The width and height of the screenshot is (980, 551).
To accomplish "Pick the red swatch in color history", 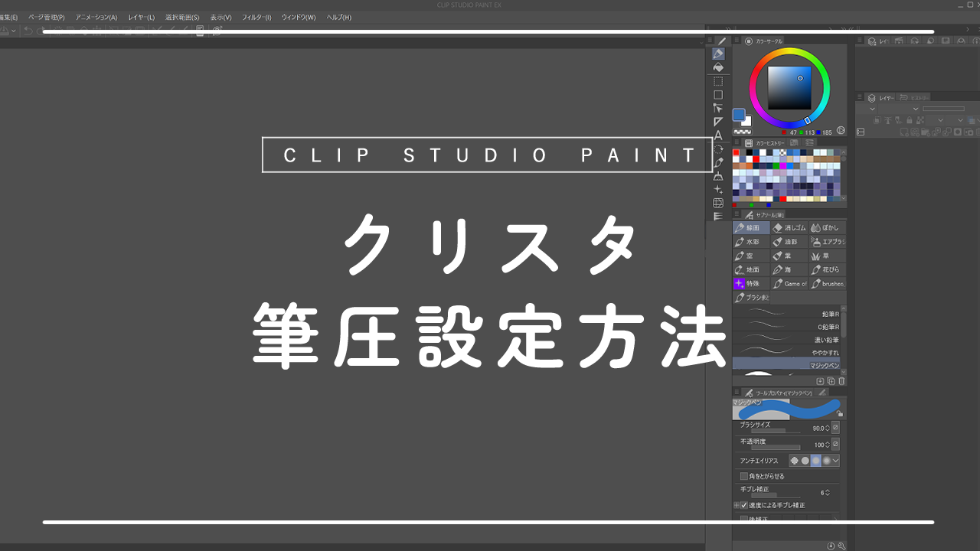I will pyautogui.click(x=737, y=152).
